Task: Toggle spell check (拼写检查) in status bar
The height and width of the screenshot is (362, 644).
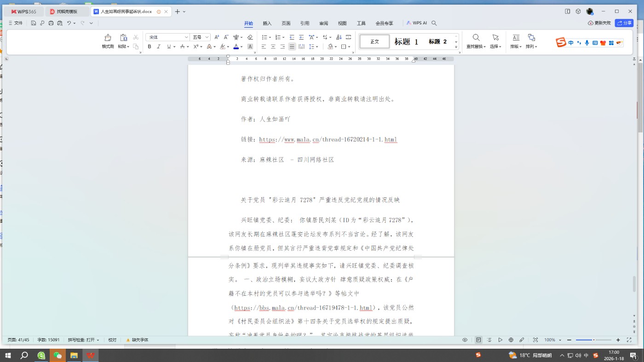Action: click(83, 340)
